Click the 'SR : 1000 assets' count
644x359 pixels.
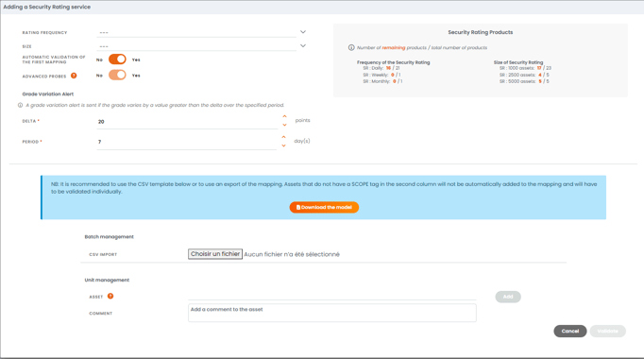tap(539, 68)
